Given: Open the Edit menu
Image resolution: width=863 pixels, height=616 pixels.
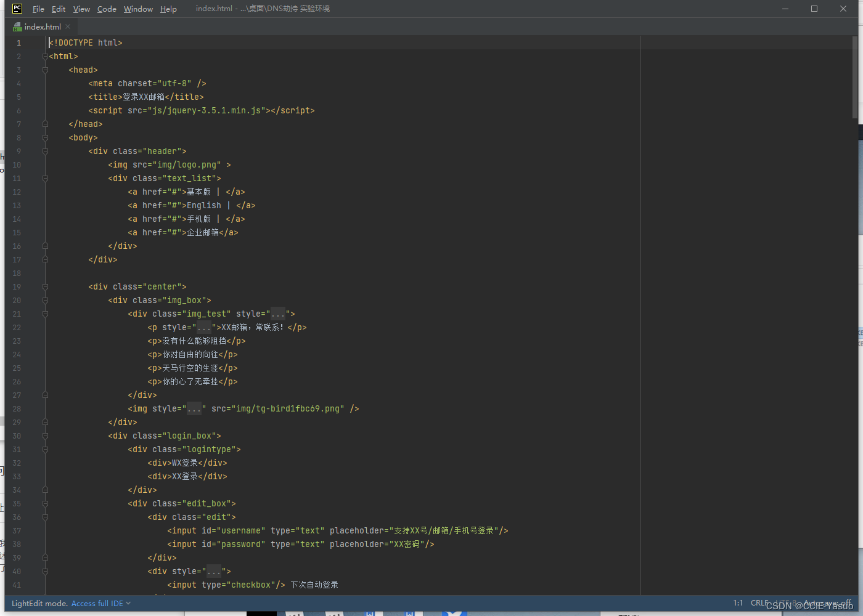Looking at the screenshot, I should 59,9.
